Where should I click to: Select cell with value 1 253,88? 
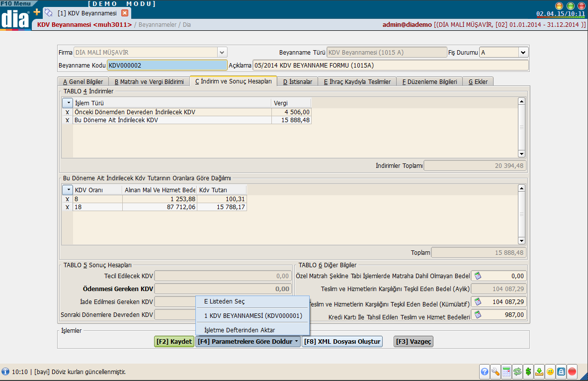point(160,199)
